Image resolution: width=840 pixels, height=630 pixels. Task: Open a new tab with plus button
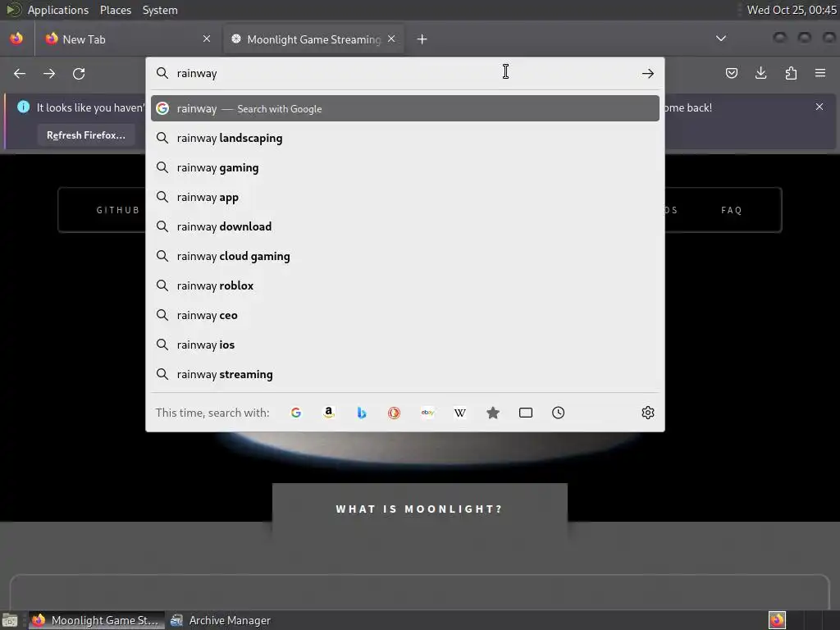422,39
